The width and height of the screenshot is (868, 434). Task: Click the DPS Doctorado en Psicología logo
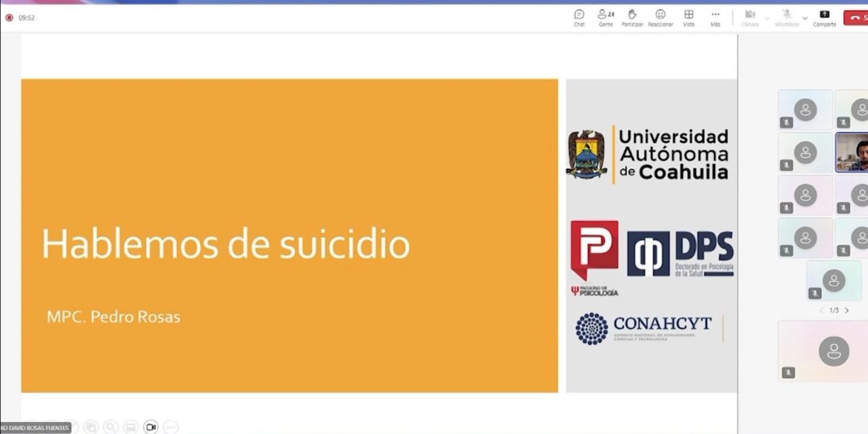(x=680, y=254)
